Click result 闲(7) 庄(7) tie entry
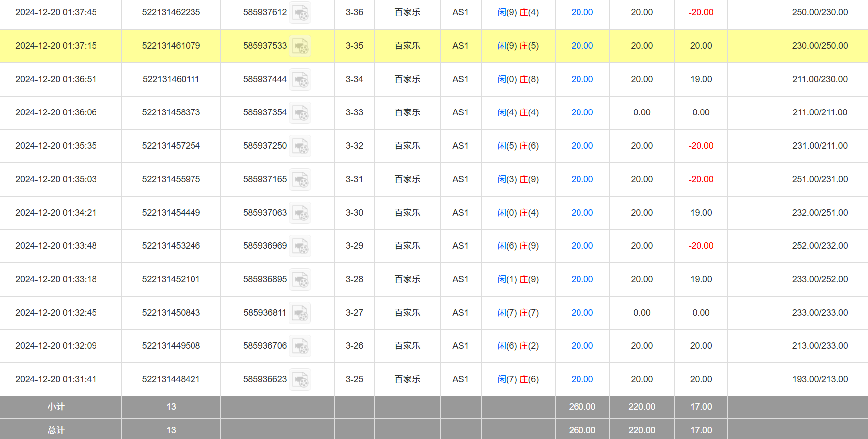This screenshot has width=868, height=439. (x=518, y=313)
